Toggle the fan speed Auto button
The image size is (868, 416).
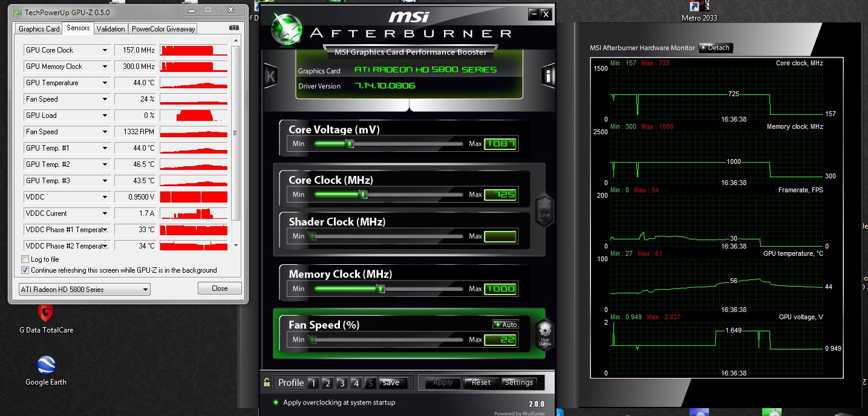pos(506,325)
